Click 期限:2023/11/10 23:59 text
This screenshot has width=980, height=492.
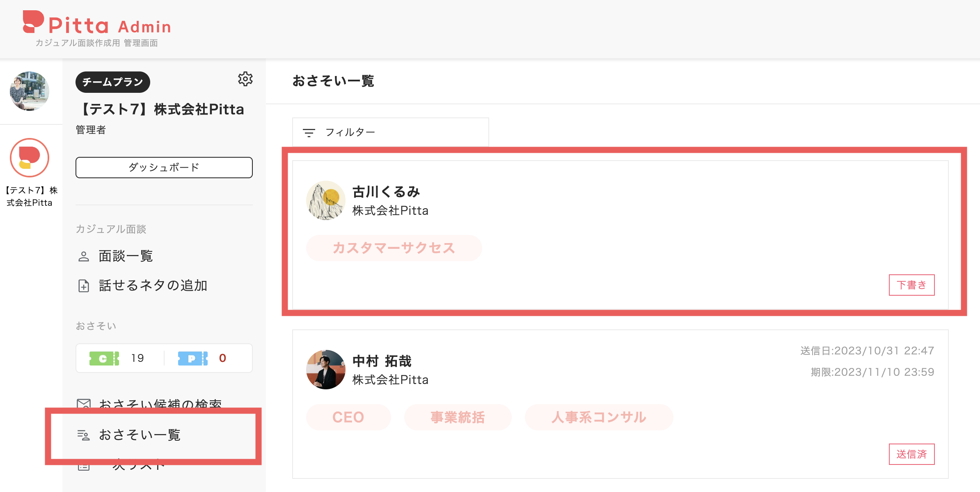click(872, 372)
